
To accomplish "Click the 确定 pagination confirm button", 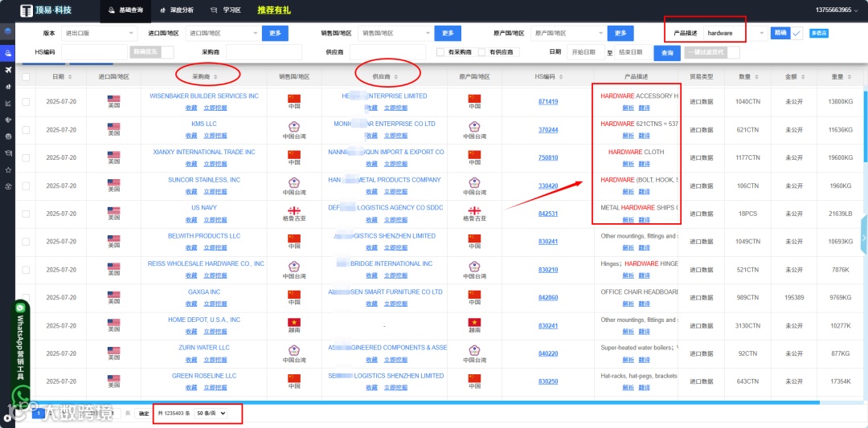I will click(143, 413).
